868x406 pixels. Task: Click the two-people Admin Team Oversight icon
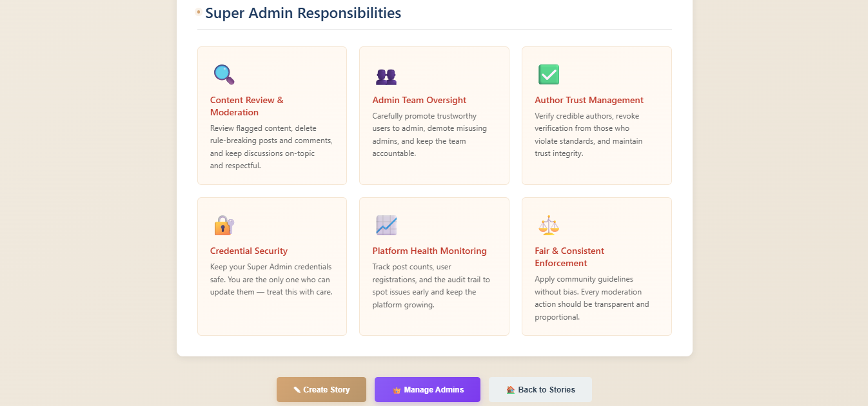click(386, 77)
